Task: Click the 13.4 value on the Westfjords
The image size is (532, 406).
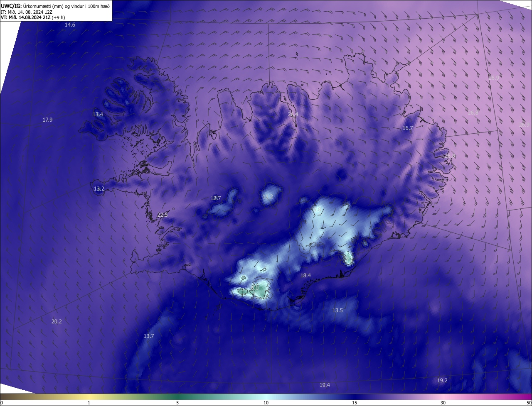Action: point(98,114)
